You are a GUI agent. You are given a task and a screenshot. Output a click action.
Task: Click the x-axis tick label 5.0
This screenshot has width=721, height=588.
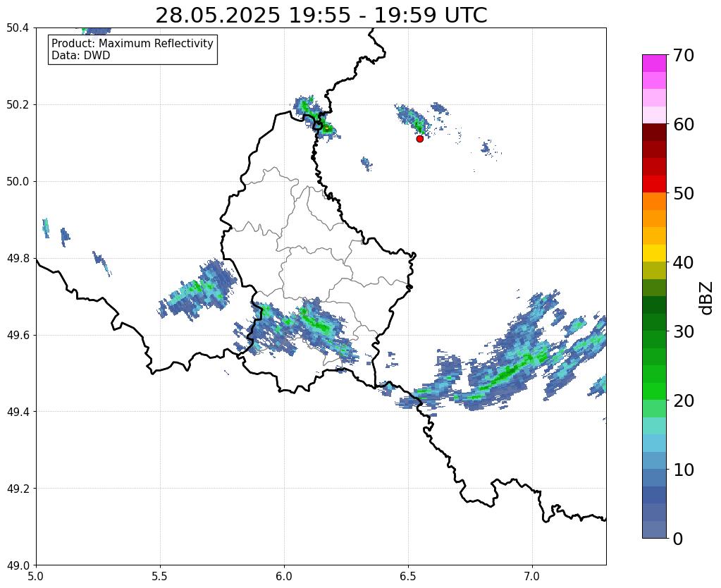pos(36,576)
